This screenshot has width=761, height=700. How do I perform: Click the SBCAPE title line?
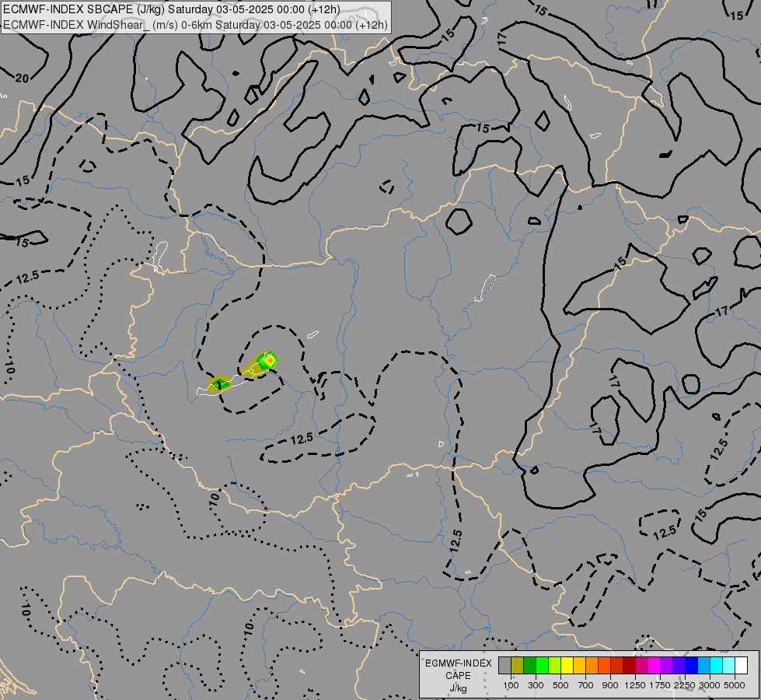coord(171,9)
